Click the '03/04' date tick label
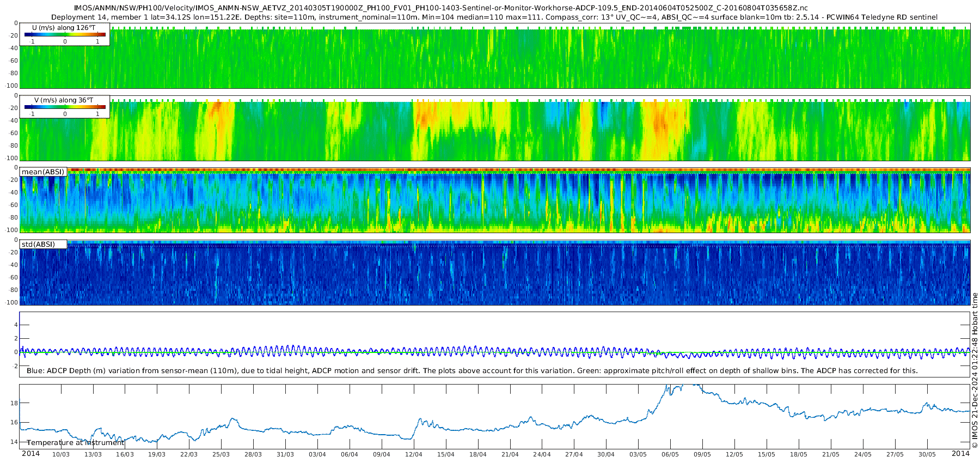Screen dimensions: 980x463 pyautogui.click(x=317, y=454)
